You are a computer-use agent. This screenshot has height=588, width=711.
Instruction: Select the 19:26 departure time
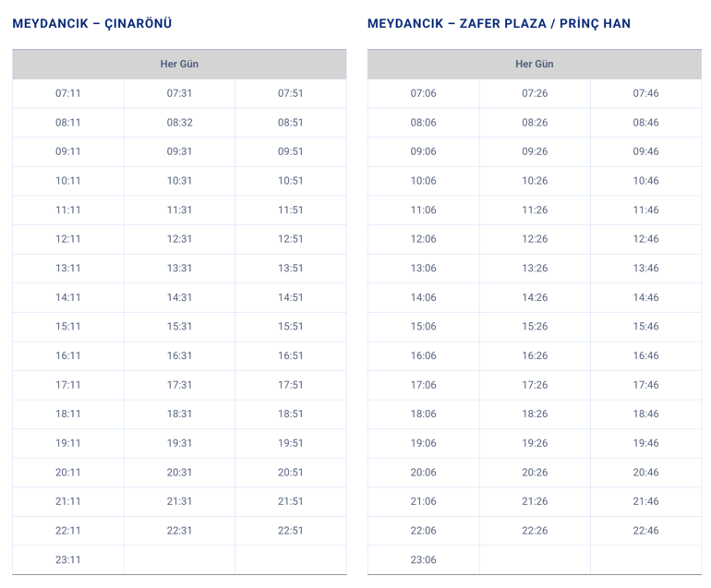tap(535, 443)
